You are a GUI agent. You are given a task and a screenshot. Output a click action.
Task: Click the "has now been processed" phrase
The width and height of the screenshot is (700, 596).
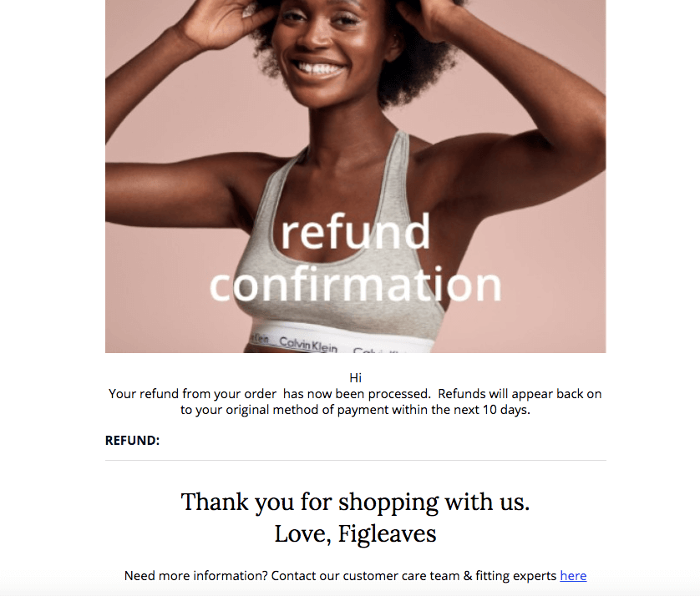point(356,394)
